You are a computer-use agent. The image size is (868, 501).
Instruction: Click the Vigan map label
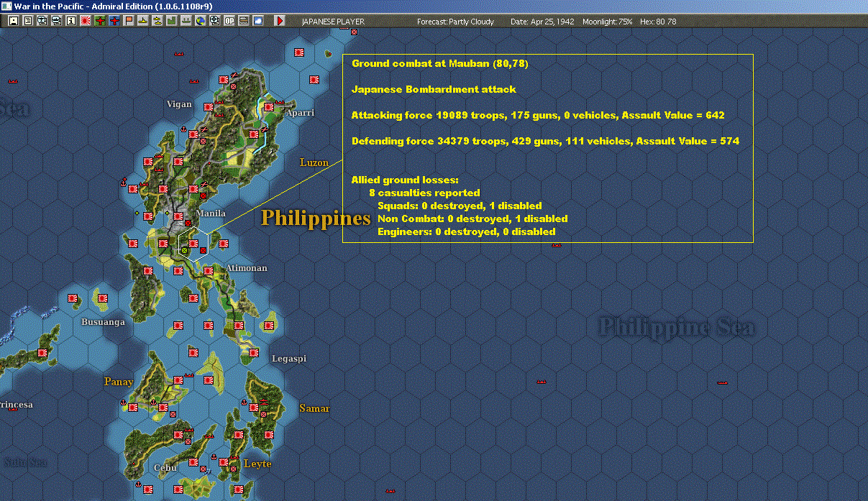pyautogui.click(x=179, y=104)
